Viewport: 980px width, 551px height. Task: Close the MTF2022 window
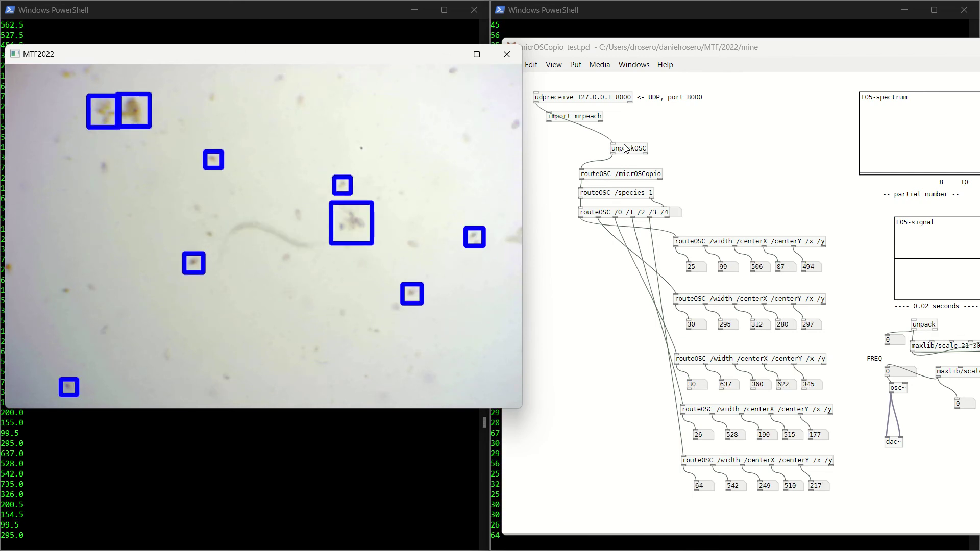click(x=507, y=54)
